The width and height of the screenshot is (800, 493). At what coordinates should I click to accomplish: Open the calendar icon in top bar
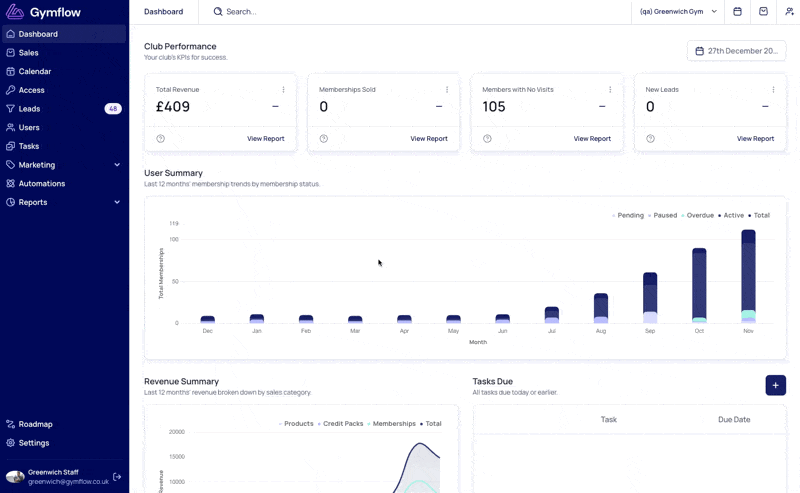point(737,11)
